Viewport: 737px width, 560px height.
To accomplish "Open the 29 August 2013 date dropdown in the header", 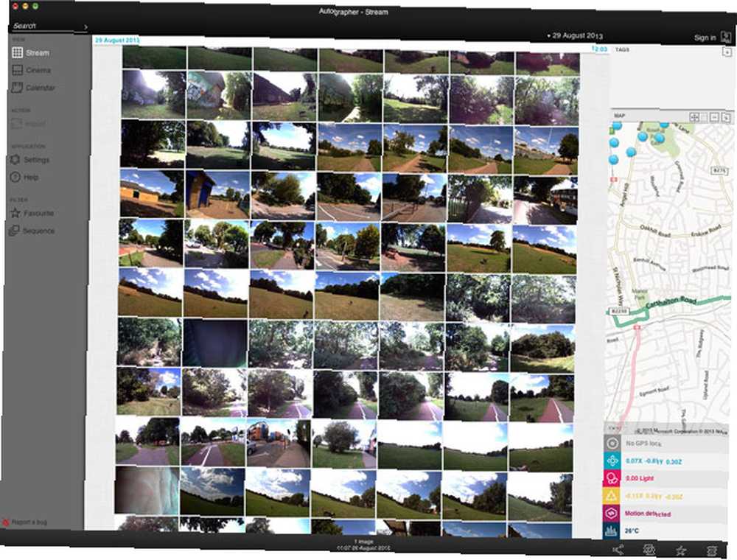I will tap(575, 35).
